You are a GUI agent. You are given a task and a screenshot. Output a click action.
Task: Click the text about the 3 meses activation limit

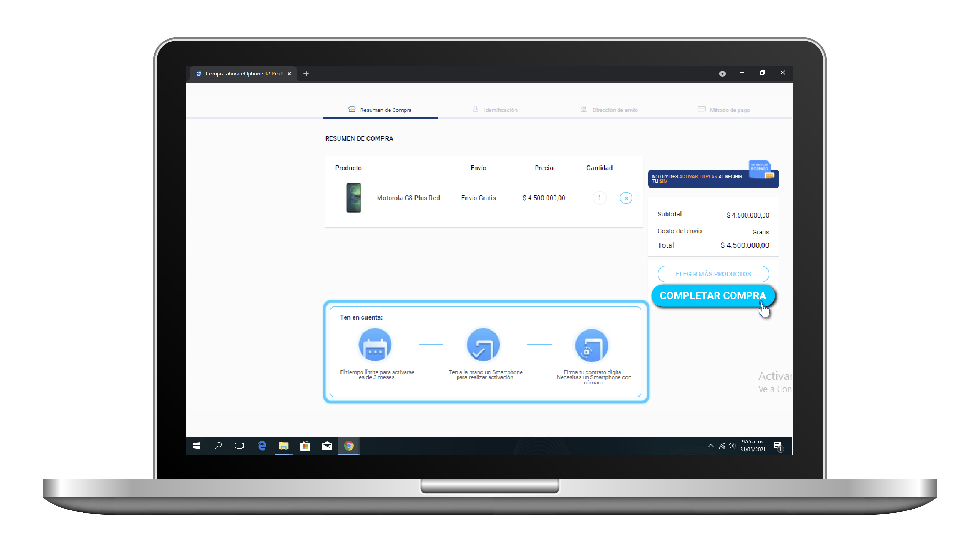[x=377, y=375]
